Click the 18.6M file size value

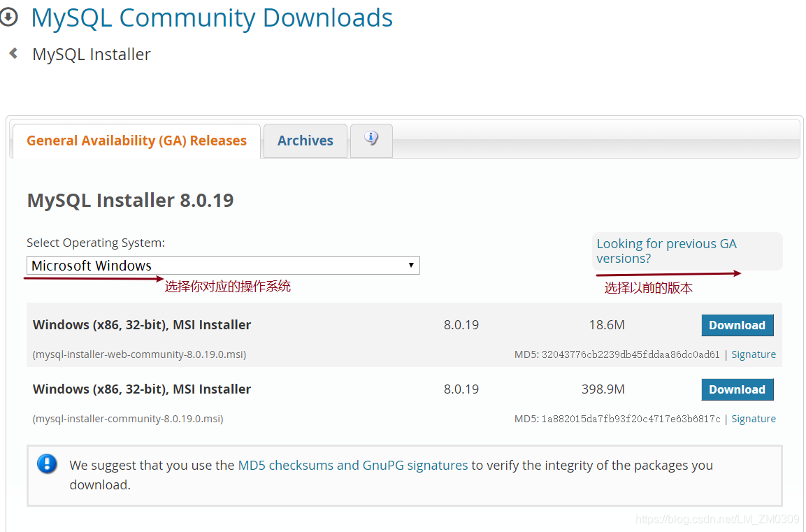coord(607,325)
